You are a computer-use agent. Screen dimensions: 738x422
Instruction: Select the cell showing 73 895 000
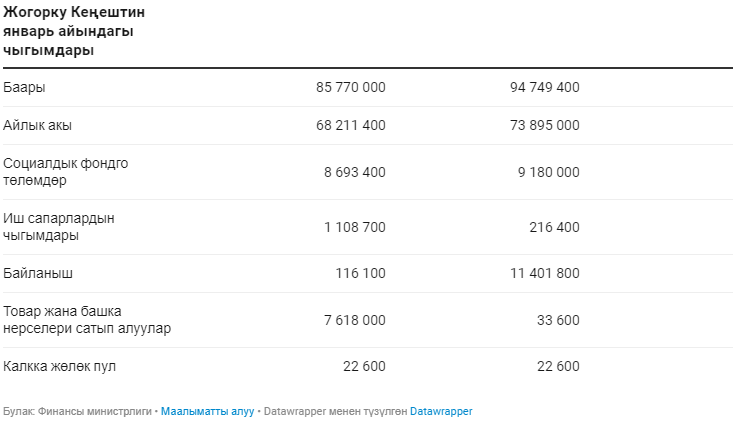(544, 126)
